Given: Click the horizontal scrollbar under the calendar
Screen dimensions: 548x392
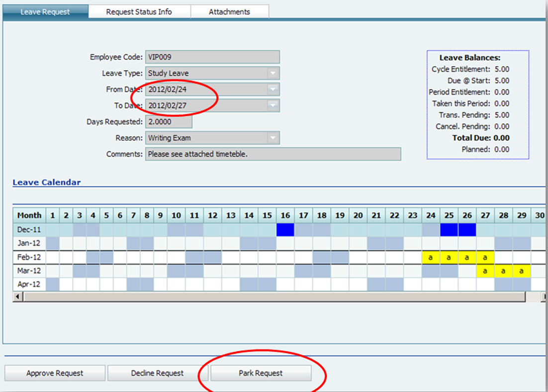Looking at the screenshot, I should click(x=274, y=296).
